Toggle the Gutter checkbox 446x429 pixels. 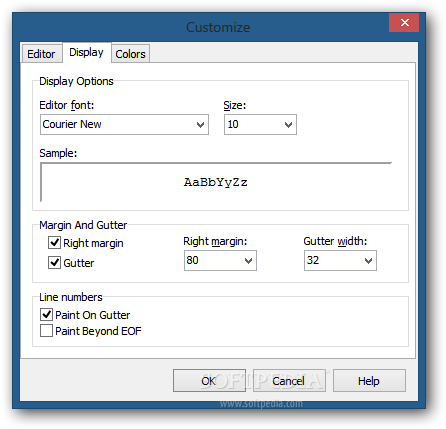point(54,263)
